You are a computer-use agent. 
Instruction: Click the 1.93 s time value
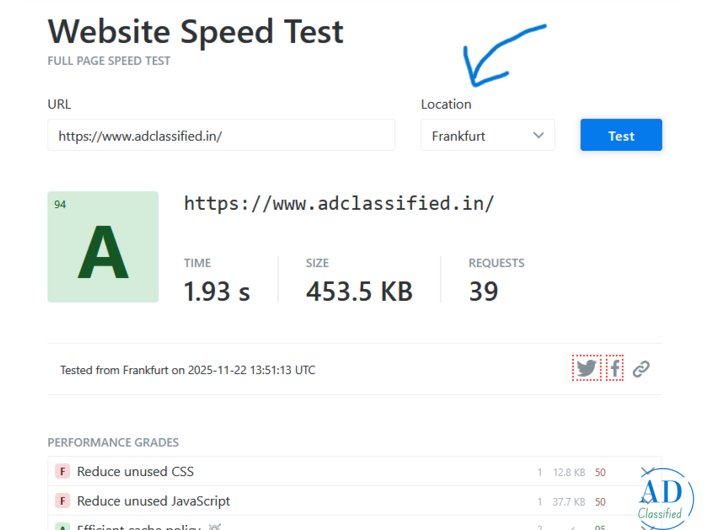tap(217, 291)
